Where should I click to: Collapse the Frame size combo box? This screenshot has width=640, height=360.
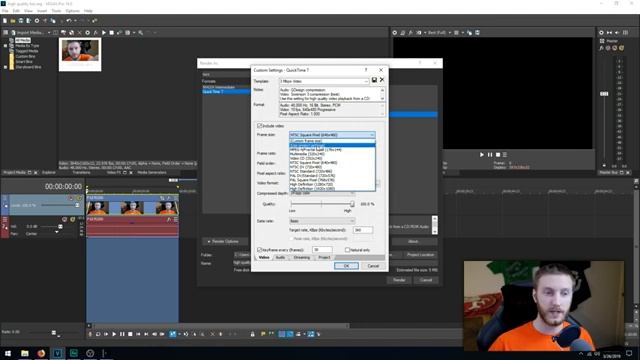(372, 135)
